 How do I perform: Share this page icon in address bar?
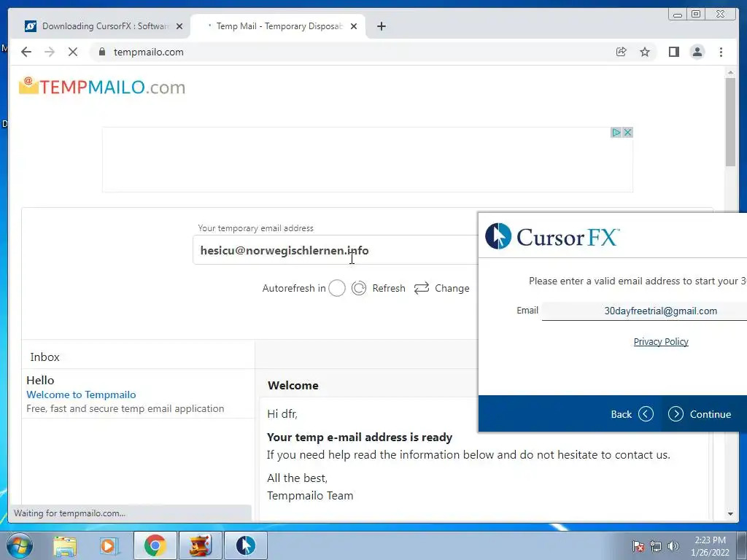(x=622, y=52)
